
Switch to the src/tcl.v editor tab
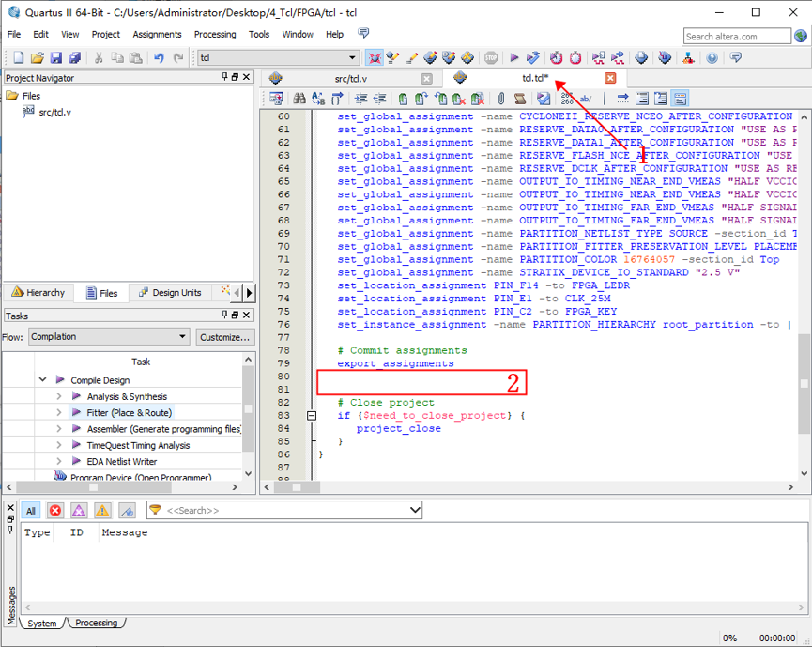pos(350,79)
